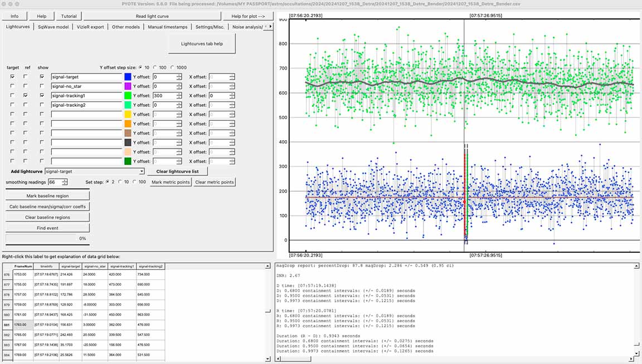The image size is (642, 364).
Task: Click report log horizontal scrollbar
Action: tap(456, 358)
